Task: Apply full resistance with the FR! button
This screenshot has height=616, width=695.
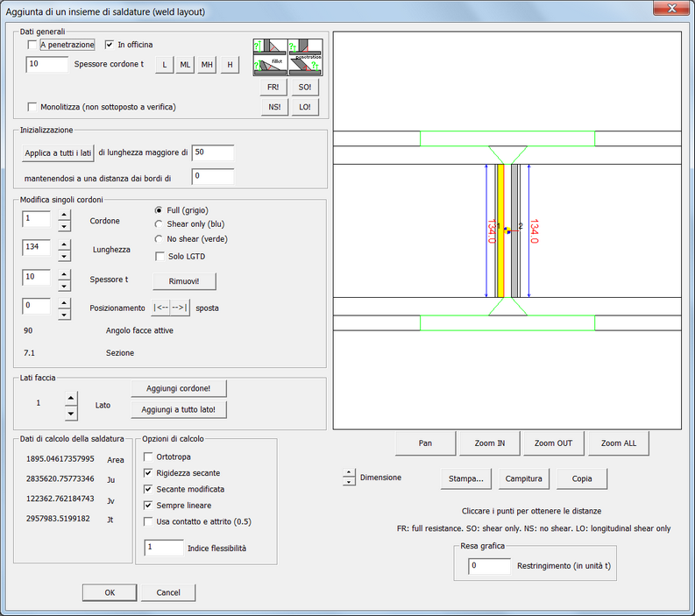Action: click(273, 88)
